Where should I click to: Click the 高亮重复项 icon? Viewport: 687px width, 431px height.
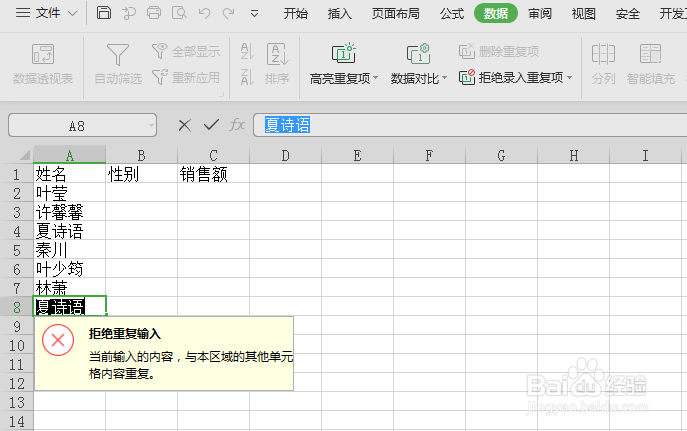(344, 53)
